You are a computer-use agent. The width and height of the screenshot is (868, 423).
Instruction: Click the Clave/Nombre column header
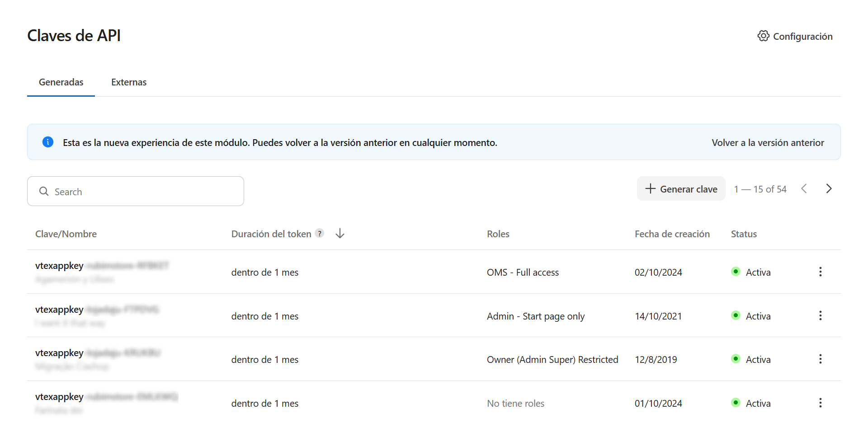[x=66, y=234]
